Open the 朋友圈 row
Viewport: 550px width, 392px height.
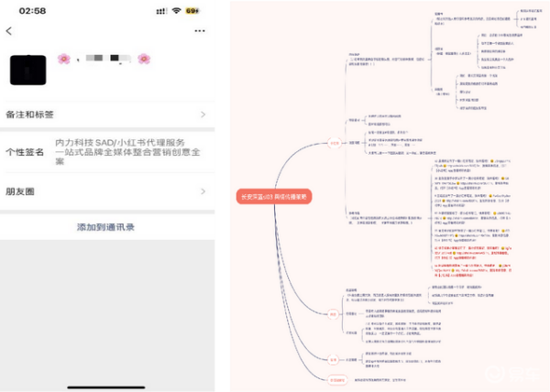107,191
